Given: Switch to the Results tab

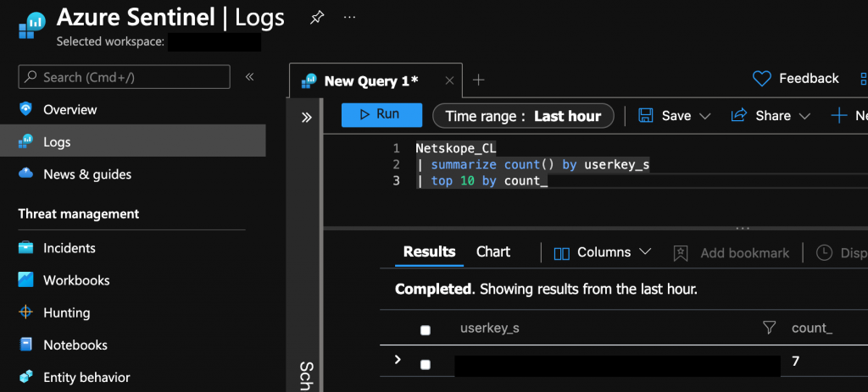Looking at the screenshot, I should pos(429,252).
